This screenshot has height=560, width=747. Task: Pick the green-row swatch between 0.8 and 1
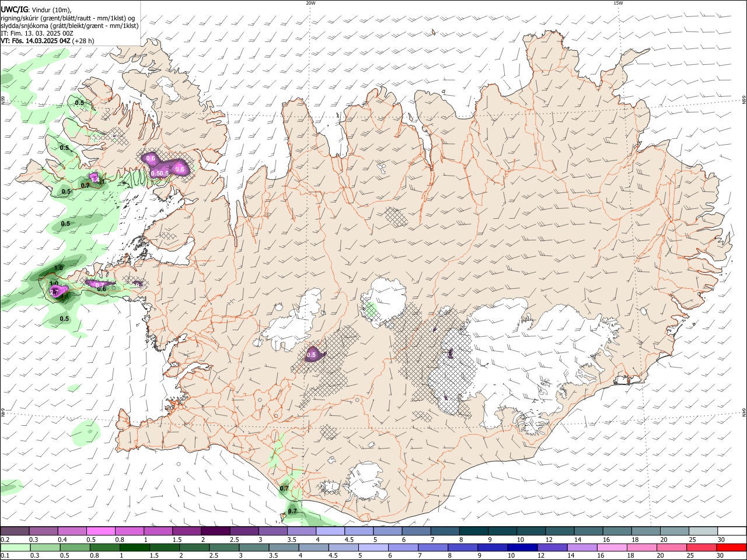pos(104,547)
